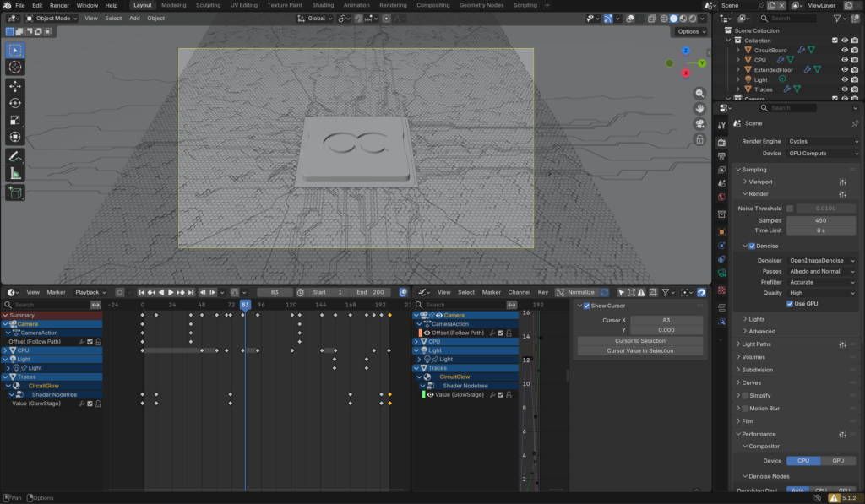Toggle the Show Cursor checkbox
The height and width of the screenshot is (504, 865).
[x=586, y=306]
